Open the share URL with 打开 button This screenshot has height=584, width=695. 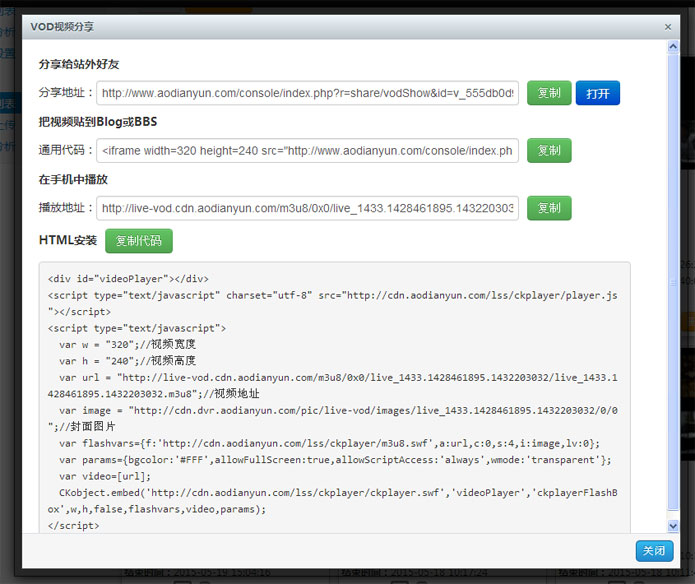[597, 93]
